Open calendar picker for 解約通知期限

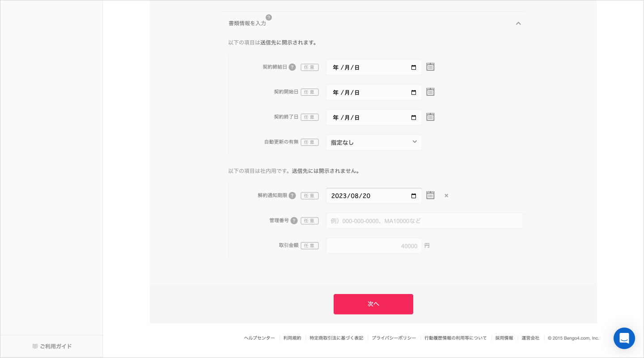tap(430, 195)
